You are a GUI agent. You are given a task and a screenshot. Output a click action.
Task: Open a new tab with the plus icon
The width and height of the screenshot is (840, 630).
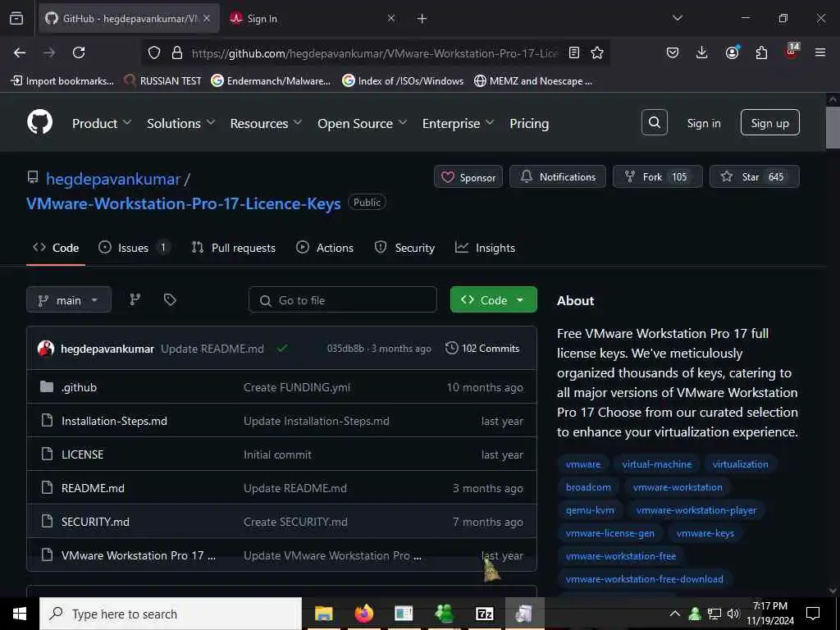click(422, 19)
